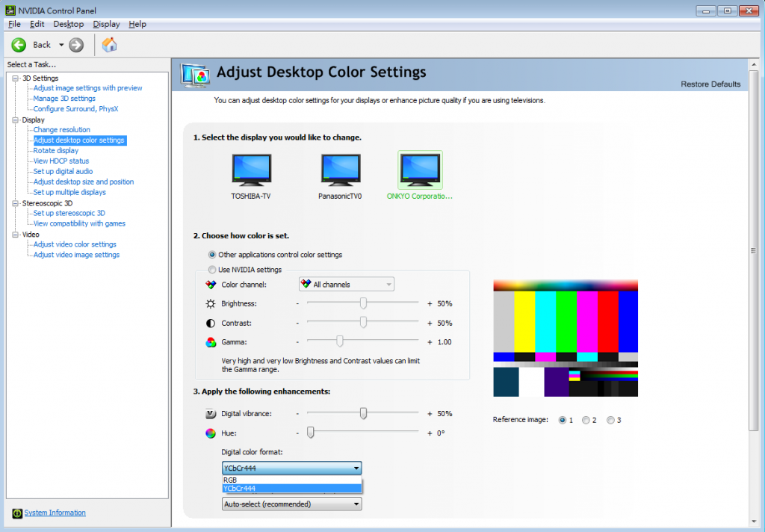Click the Hue color wheel icon
This screenshot has width=765, height=532.
pos(210,433)
